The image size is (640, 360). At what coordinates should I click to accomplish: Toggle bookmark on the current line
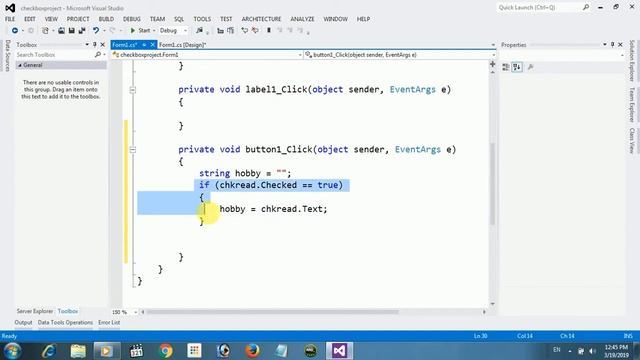[x=269, y=31]
